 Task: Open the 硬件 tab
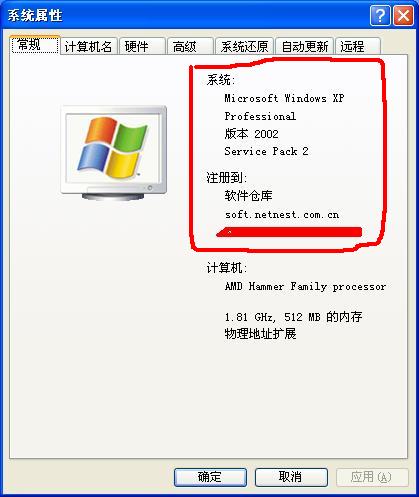[142, 46]
